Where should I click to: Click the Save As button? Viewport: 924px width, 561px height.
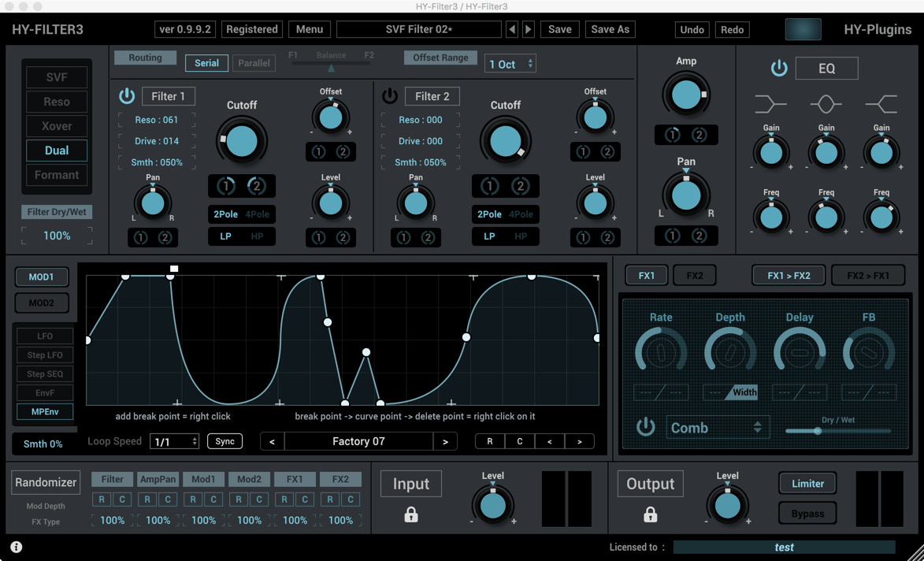(x=610, y=29)
